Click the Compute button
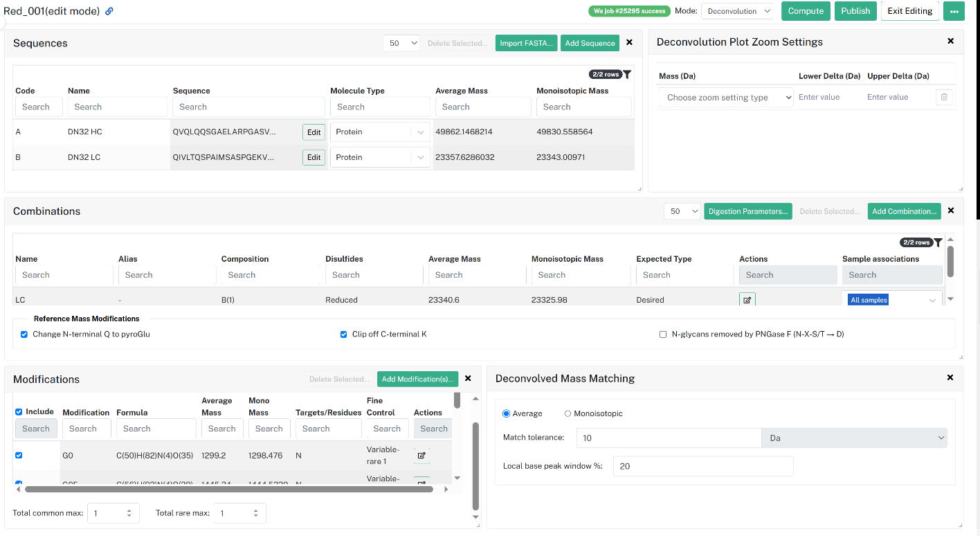 coord(806,11)
